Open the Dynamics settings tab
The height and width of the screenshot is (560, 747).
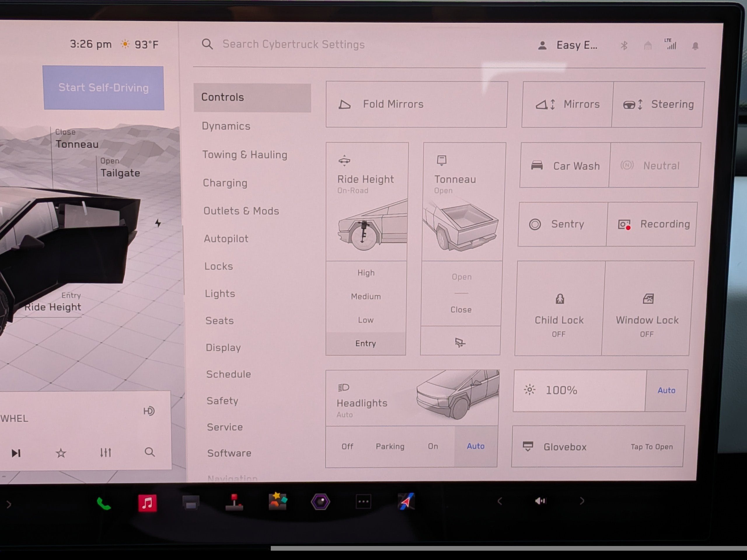(x=226, y=126)
